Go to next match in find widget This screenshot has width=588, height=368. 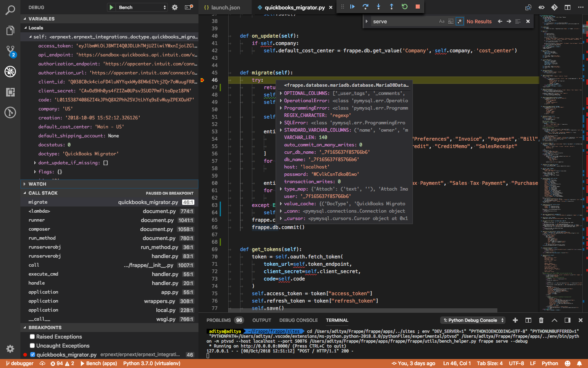(x=509, y=21)
